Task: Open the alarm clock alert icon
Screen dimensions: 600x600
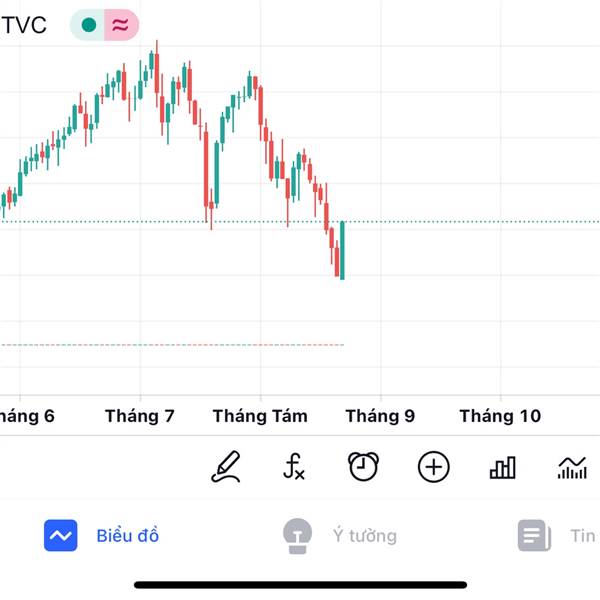Action: 363,466
